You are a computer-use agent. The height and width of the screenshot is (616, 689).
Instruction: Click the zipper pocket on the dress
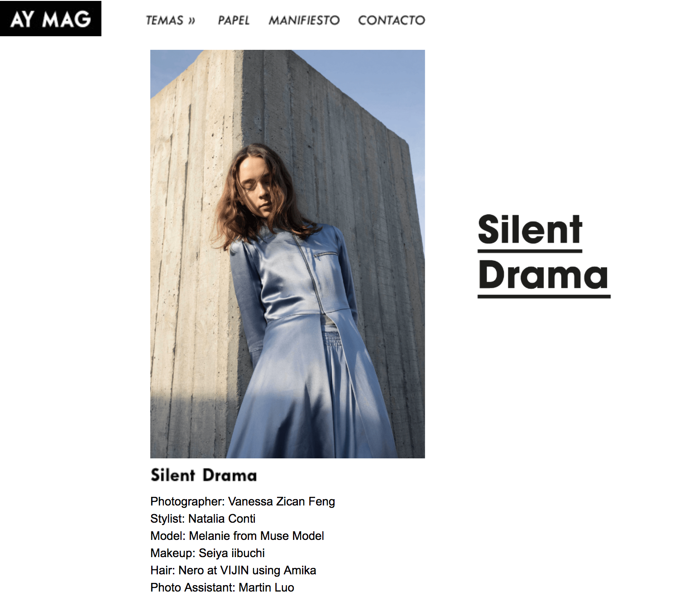[x=326, y=255]
